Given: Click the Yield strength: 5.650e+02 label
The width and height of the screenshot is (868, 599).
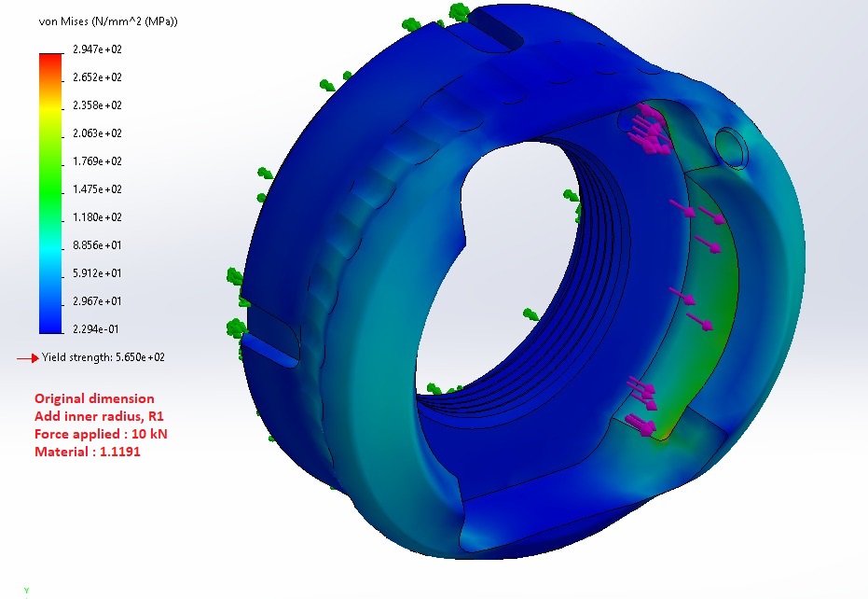Looking at the screenshot, I should coord(103,357).
